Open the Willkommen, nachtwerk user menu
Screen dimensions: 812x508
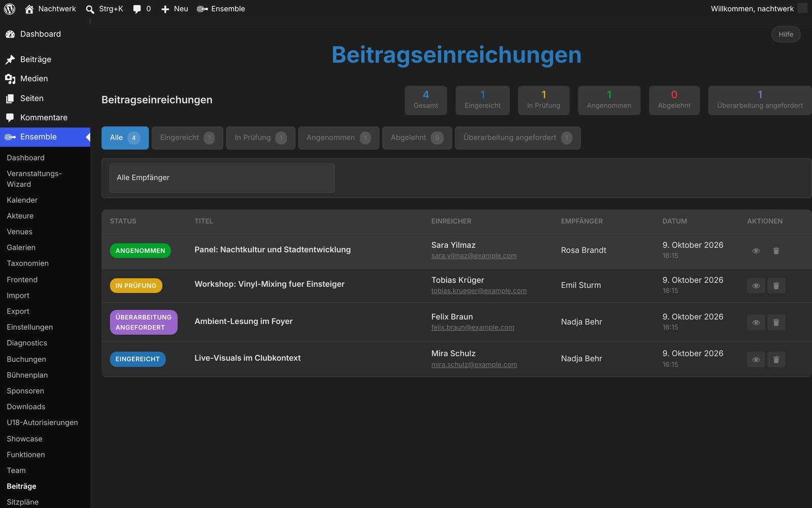[758, 9]
